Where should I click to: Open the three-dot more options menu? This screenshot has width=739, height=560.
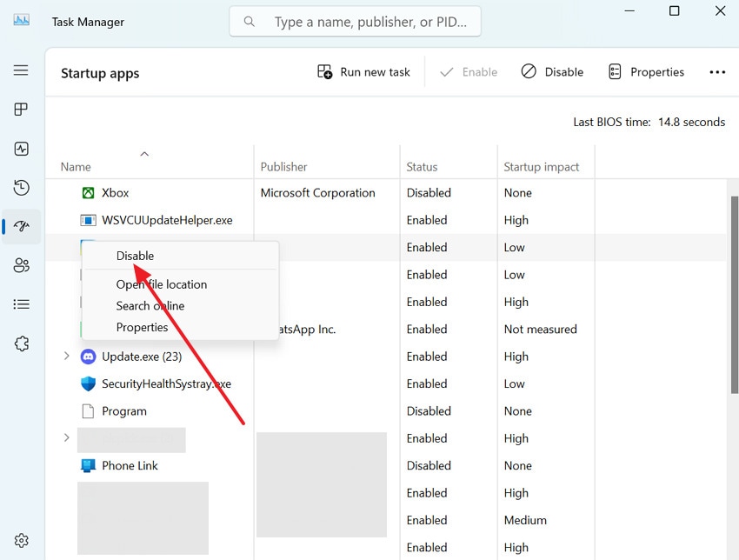click(x=717, y=71)
